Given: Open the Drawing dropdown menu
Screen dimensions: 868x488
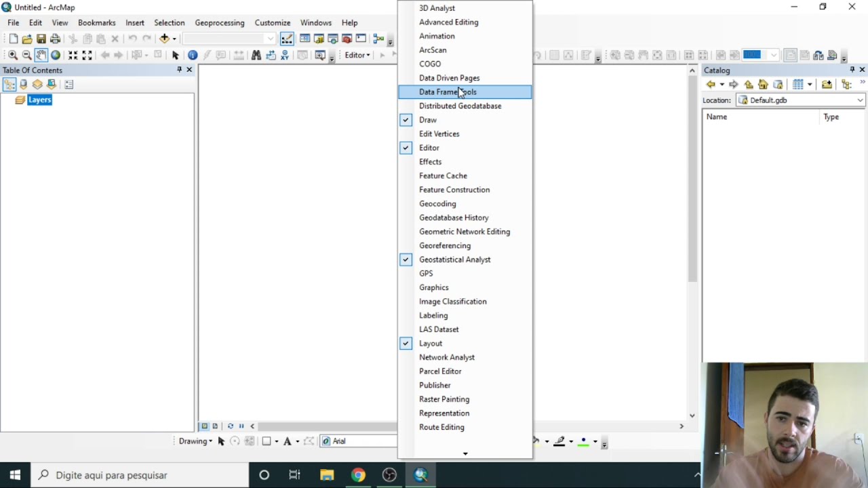Looking at the screenshot, I should (195, 441).
